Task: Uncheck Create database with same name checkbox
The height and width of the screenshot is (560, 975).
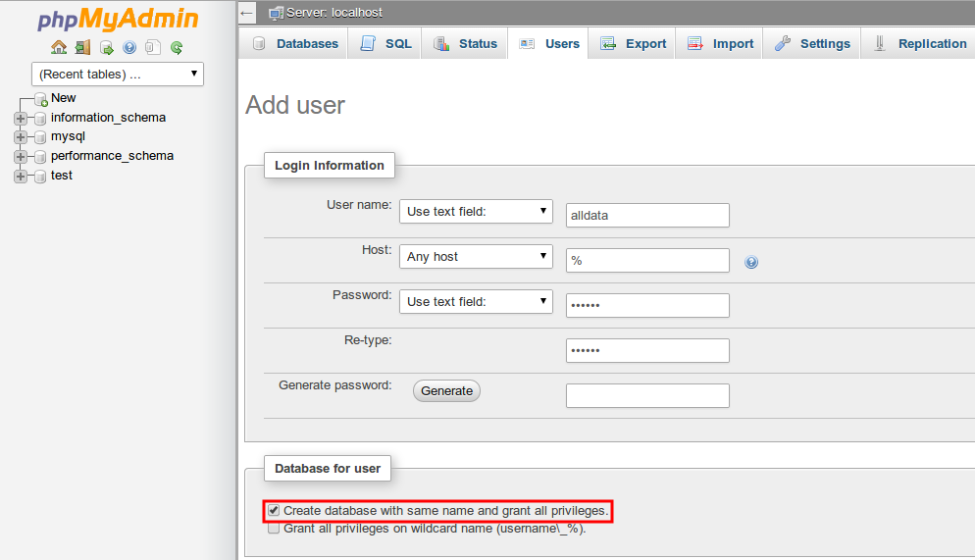Action: (x=274, y=510)
